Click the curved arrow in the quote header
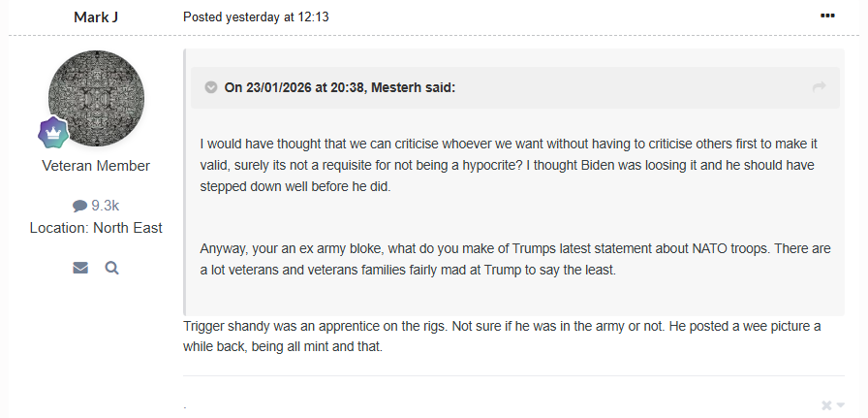868x418 pixels. [x=819, y=87]
